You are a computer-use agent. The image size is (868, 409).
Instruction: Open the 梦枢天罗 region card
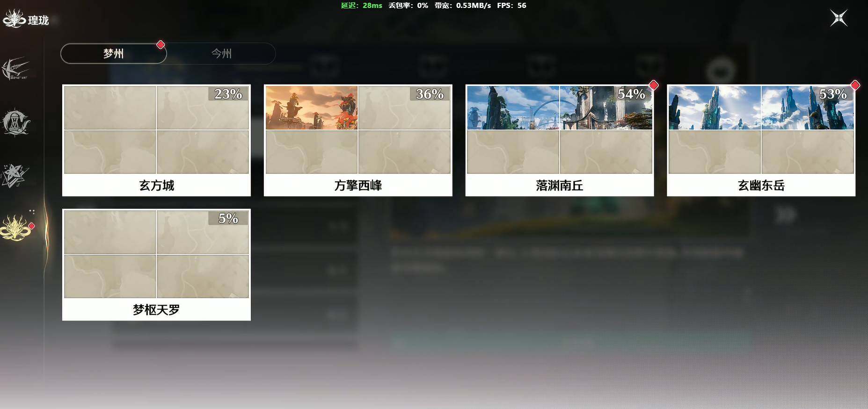coord(156,265)
